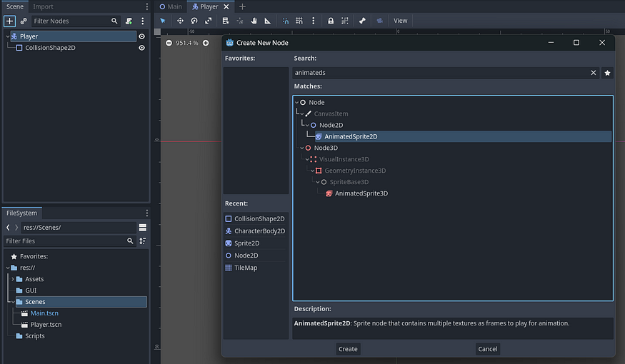Select the Ruler Mode tool
This screenshot has height=364, width=625.
point(267,21)
